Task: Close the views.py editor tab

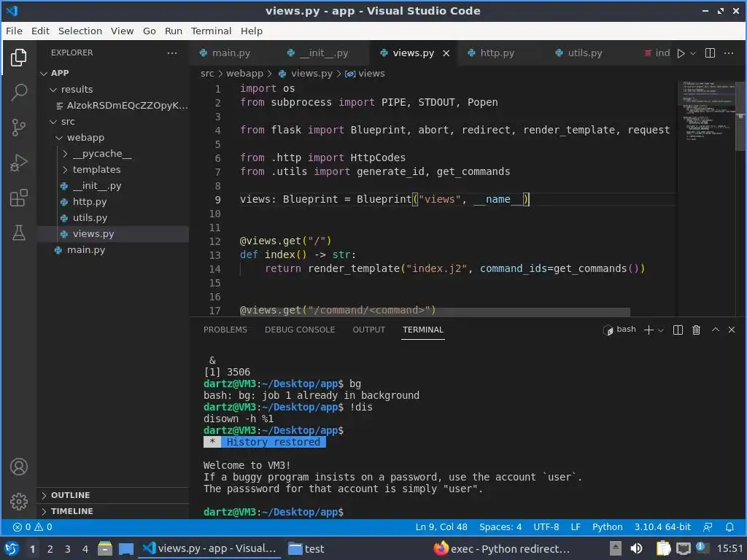Action: click(446, 53)
